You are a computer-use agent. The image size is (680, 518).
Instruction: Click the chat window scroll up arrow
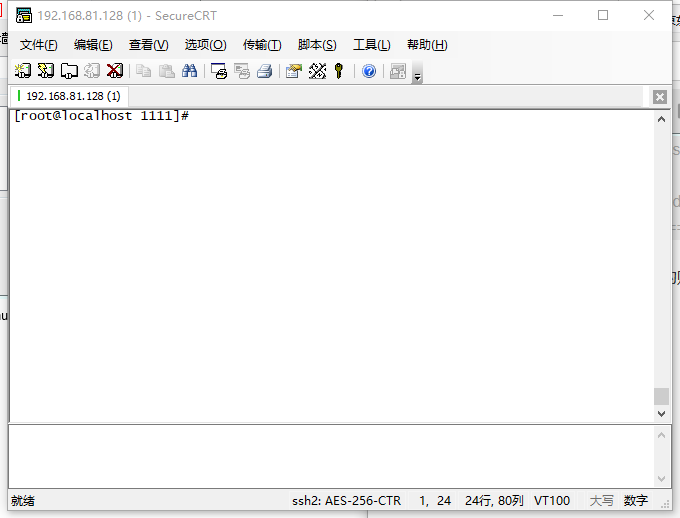coord(661,435)
